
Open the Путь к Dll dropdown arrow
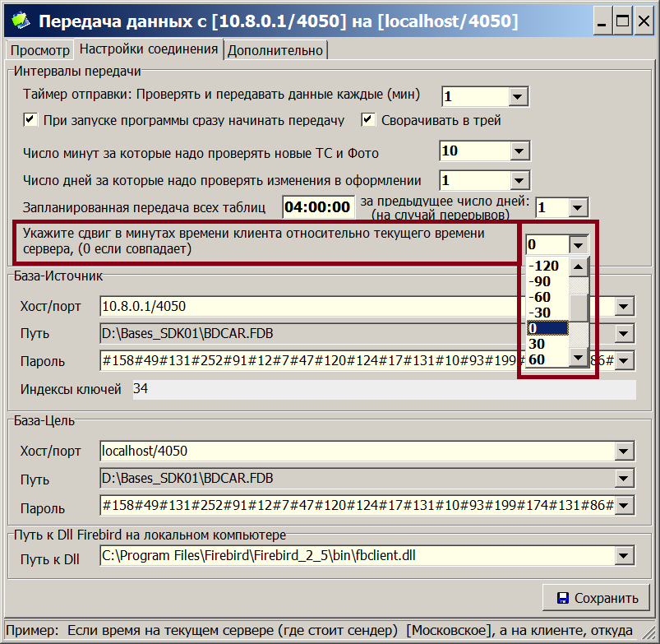(625, 557)
